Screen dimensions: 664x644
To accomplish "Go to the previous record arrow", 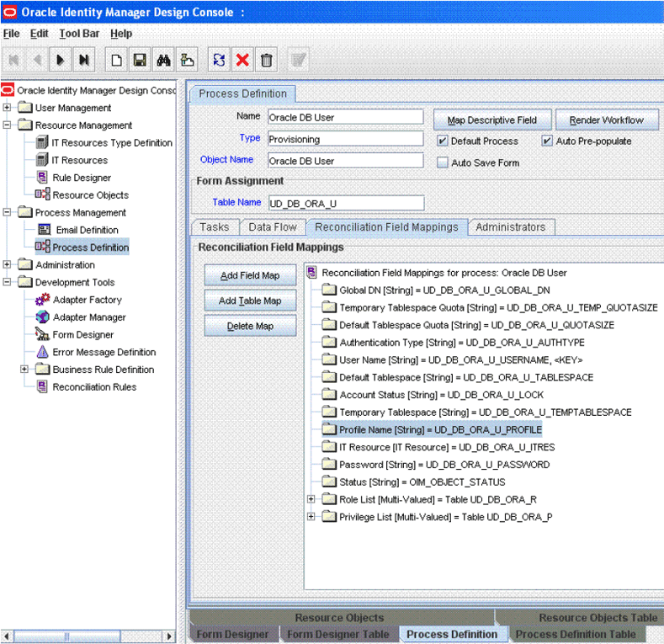I will click(x=37, y=60).
